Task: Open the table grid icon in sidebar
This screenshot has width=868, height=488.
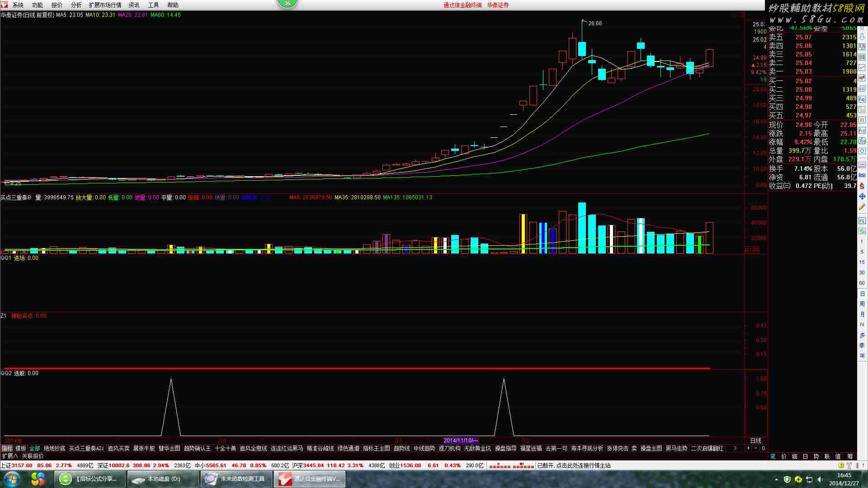Action: (862, 57)
